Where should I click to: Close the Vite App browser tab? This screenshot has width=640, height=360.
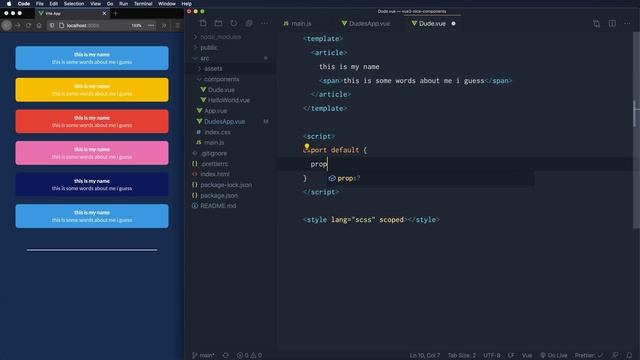(104, 13)
